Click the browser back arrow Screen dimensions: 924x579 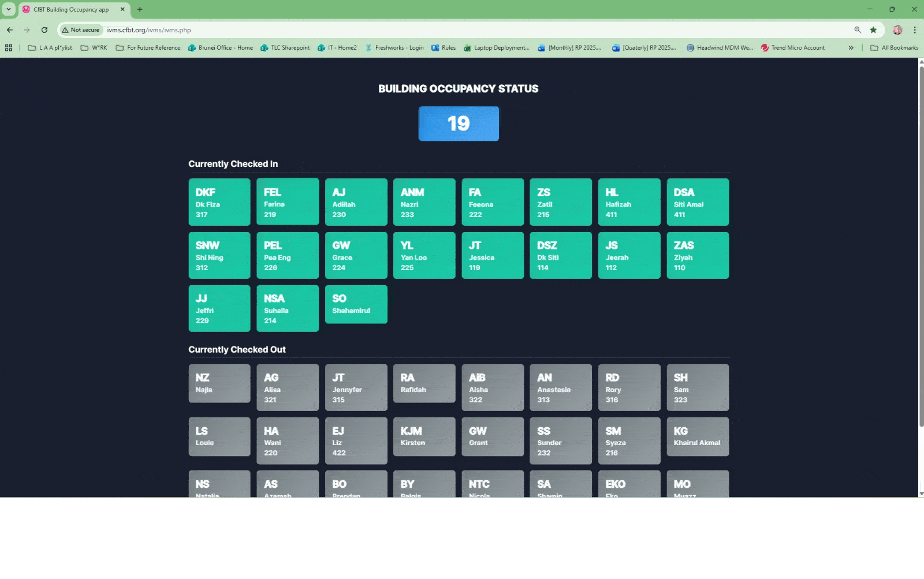pos(10,30)
